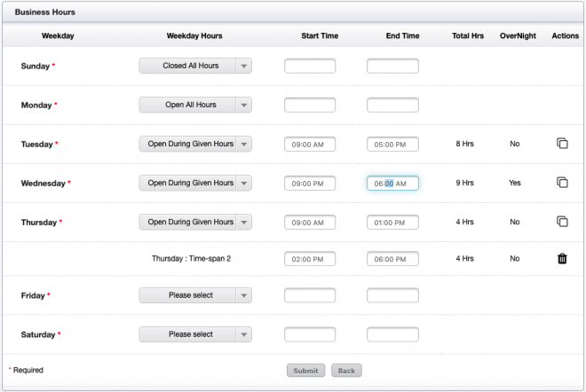The image size is (586, 392).
Task: Open the Thursday weekday hours dropdown
Action: point(195,222)
